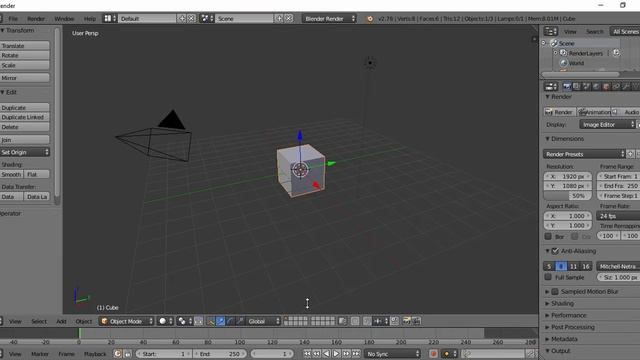Screen dimensions: 640x360
Task: Jump to the start frame in timeline
Action: click(307, 354)
